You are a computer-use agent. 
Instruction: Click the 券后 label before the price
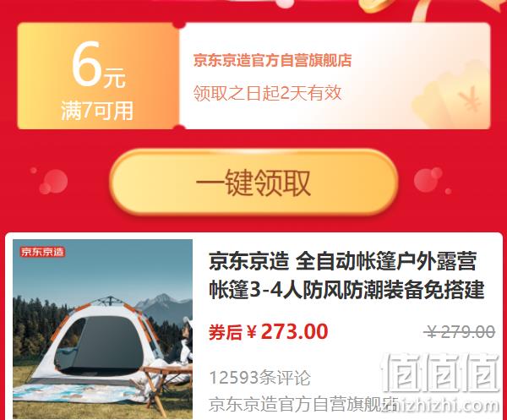click(226, 332)
